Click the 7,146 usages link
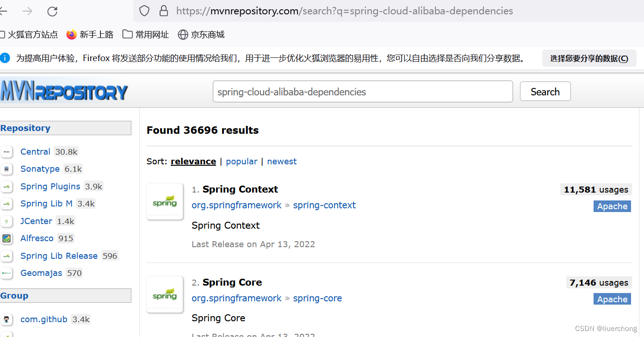Screen dimensions: 644x337 coord(599,282)
